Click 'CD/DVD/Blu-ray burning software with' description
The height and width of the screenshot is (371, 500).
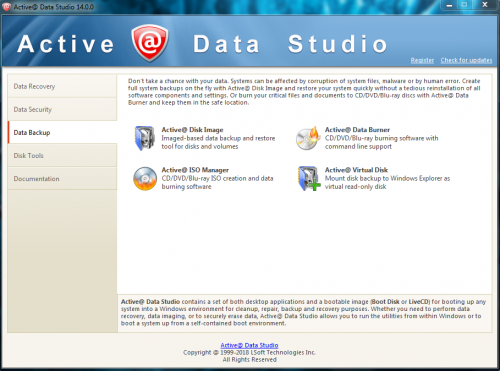(x=382, y=138)
